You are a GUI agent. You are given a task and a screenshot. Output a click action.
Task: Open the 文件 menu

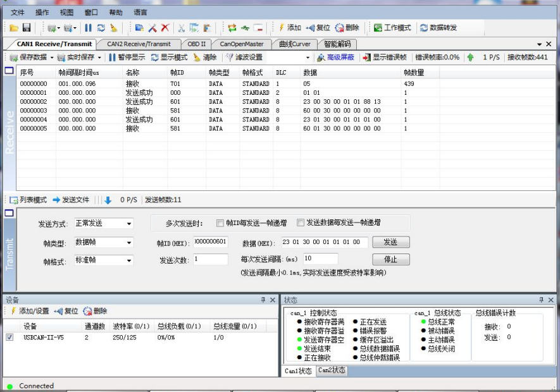click(x=18, y=13)
